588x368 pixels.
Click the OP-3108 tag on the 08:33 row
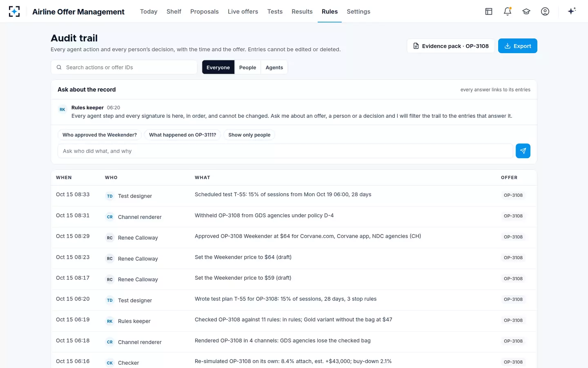(513, 195)
